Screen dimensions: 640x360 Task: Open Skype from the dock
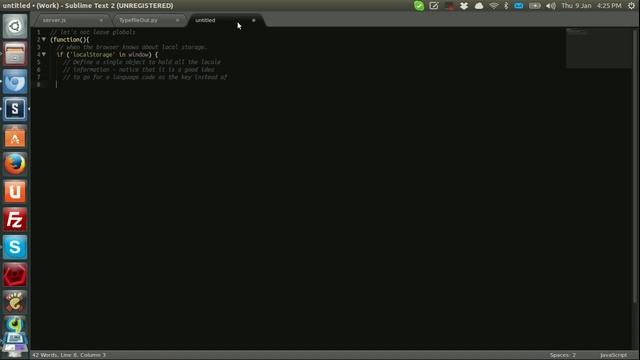point(15,247)
